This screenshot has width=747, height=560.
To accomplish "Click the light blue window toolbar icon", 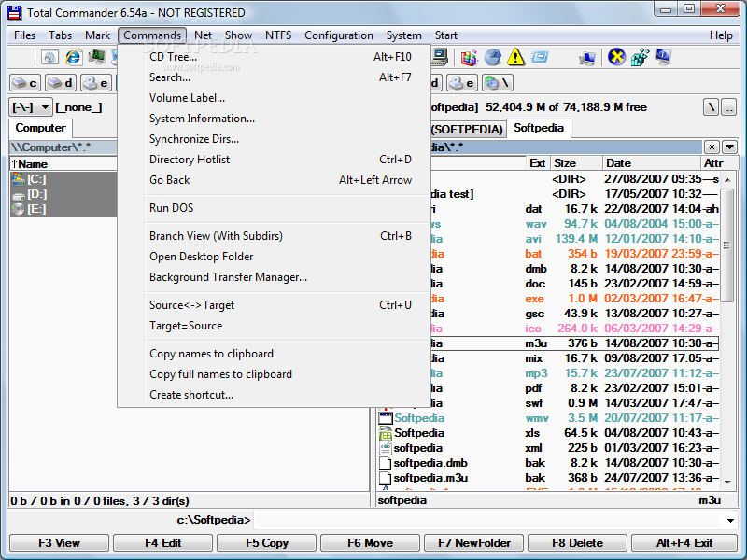I will tap(540, 58).
